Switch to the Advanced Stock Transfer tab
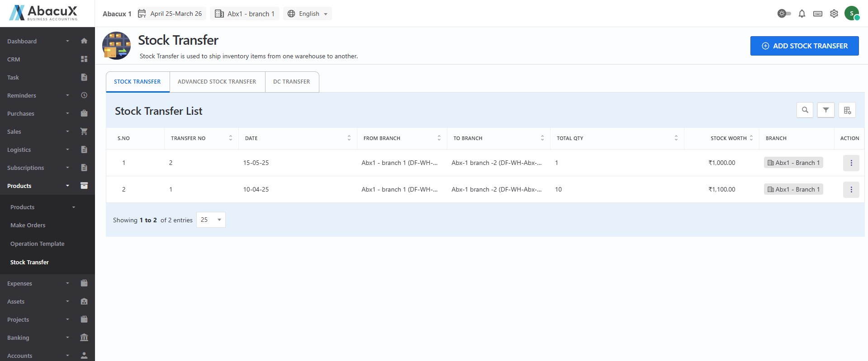868x361 pixels. point(217,82)
